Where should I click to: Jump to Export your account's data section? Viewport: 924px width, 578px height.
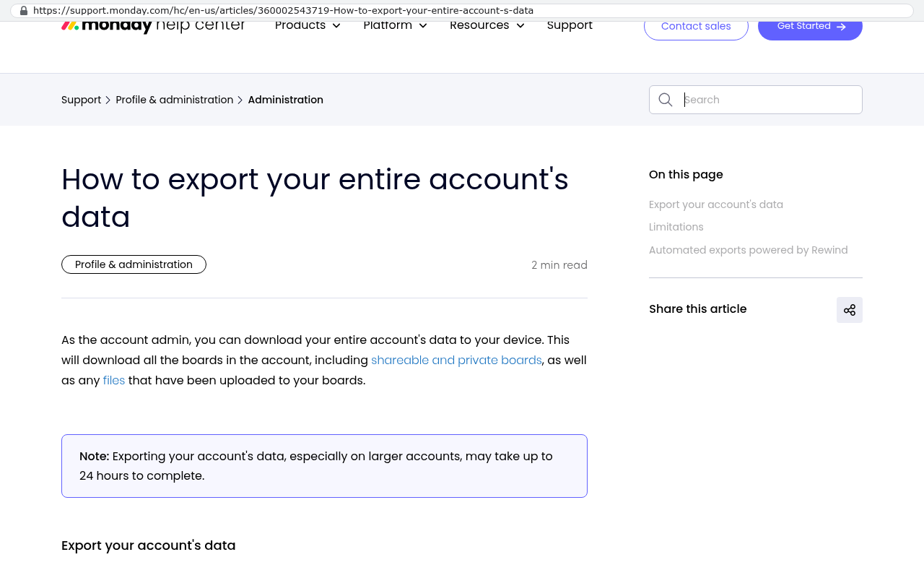pos(716,204)
